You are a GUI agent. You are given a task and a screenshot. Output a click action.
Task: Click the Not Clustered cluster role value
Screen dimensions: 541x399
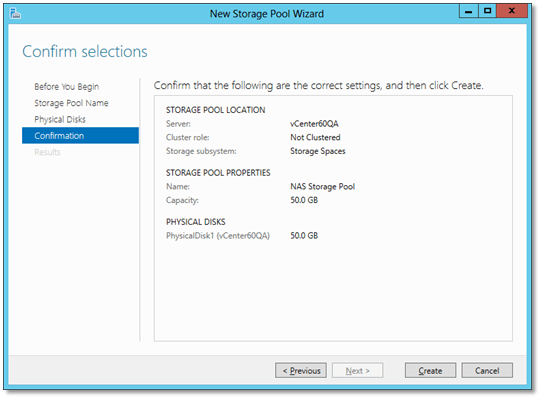pos(315,137)
